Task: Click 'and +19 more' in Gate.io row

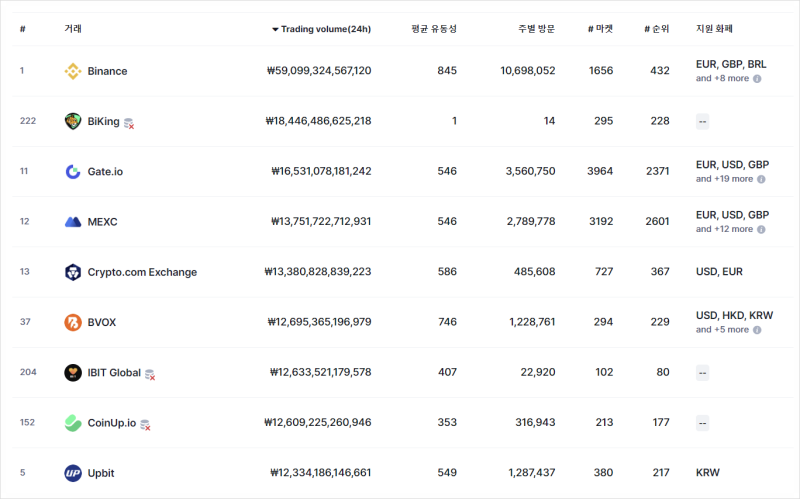Action: click(x=724, y=179)
